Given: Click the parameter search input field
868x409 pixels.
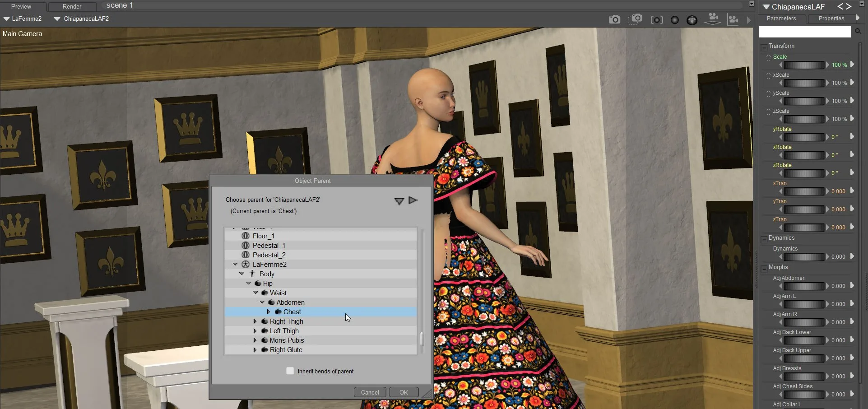Looking at the screenshot, I should (x=804, y=32).
